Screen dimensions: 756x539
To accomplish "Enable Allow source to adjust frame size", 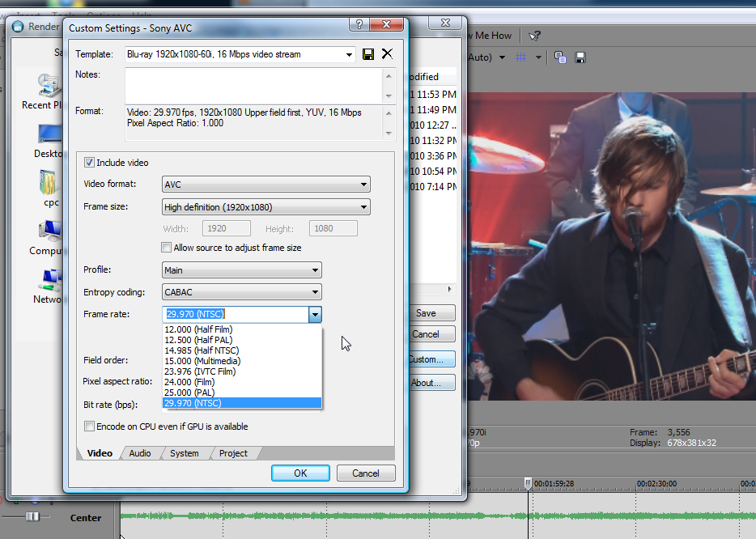I will point(168,248).
